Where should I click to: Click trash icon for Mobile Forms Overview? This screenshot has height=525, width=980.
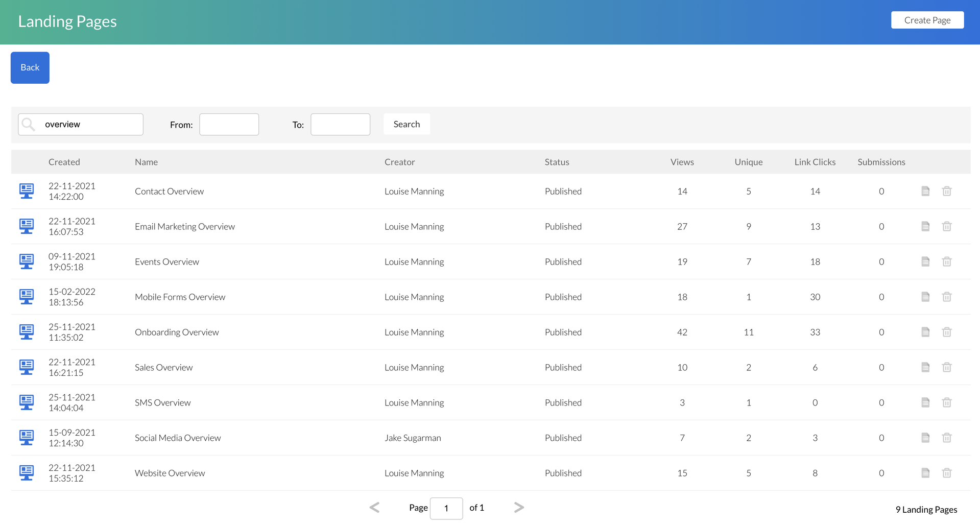click(x=946, y=297)
